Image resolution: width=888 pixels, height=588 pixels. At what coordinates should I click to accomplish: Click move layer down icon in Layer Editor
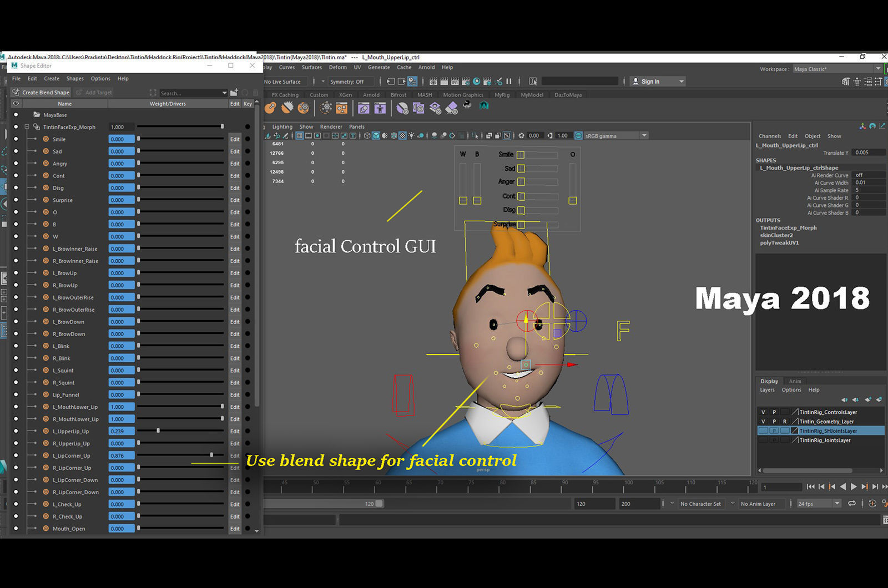tap(856, 400)
